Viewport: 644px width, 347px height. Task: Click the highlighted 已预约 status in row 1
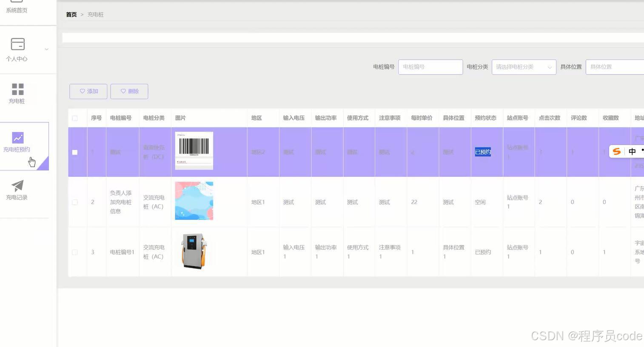click(483, 152)
